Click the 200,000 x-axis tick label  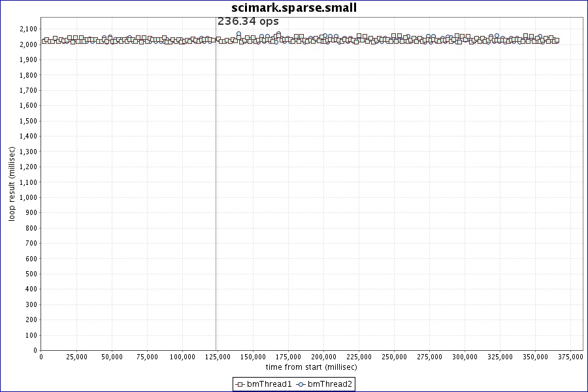323,357
